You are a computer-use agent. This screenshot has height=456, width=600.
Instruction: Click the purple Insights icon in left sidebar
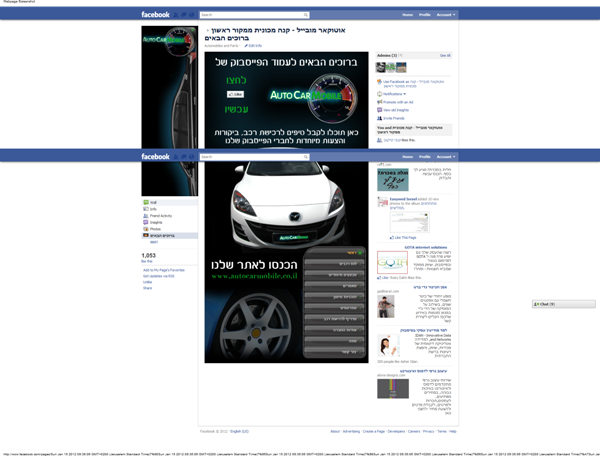[x=146, y=222]
